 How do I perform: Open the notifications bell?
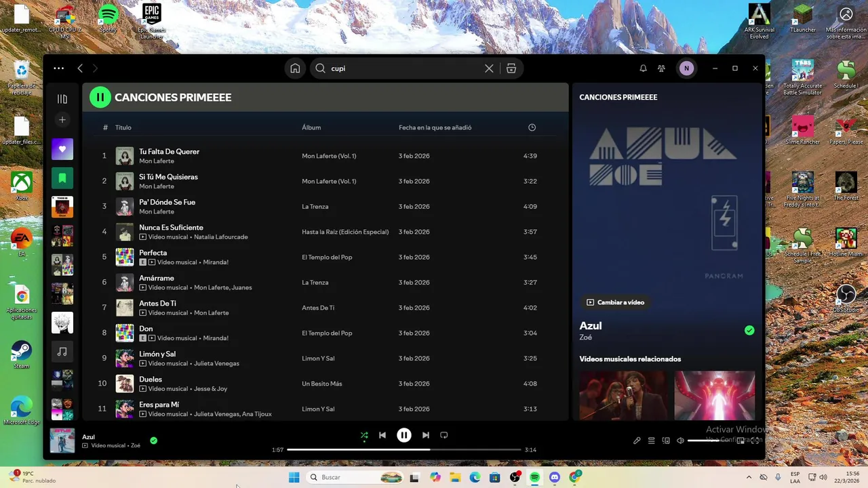point(643,68)
